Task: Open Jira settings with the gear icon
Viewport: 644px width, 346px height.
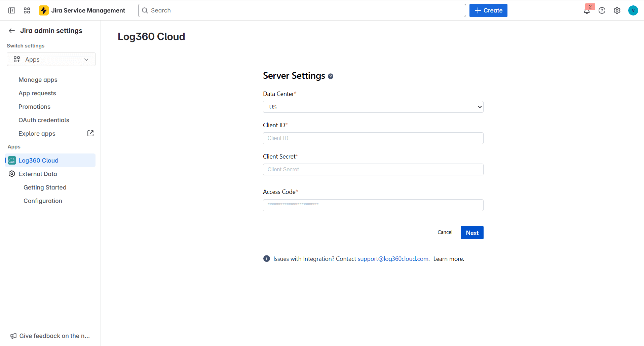Action: [x=617, y=10]
